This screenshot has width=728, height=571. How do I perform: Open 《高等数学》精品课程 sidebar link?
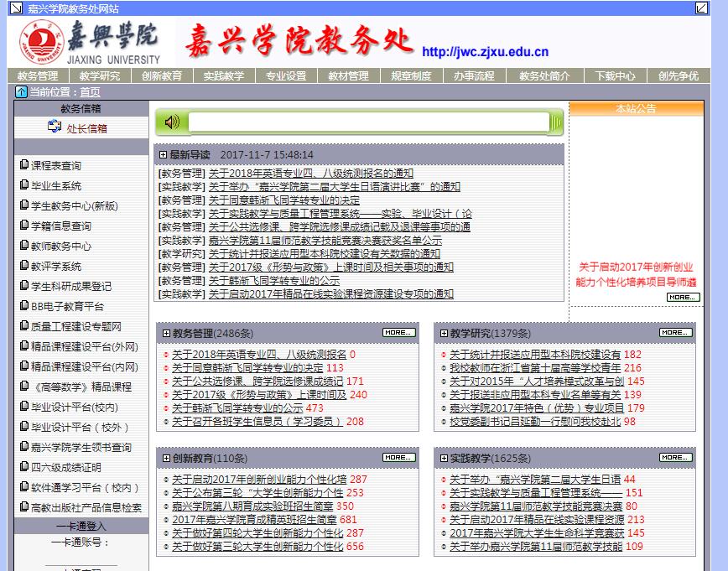(x=81, y=387)
